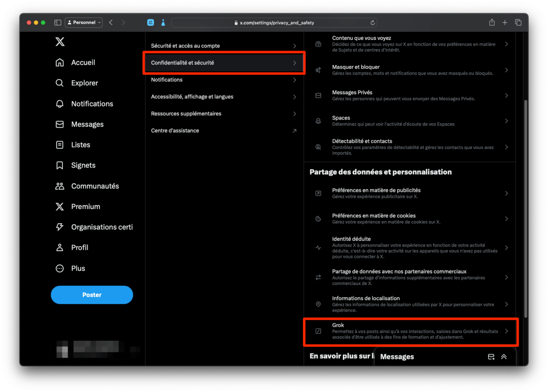This screenshot has height=392, width=548.
Task: Click the Poster button
Action: [x=92, y=295]
